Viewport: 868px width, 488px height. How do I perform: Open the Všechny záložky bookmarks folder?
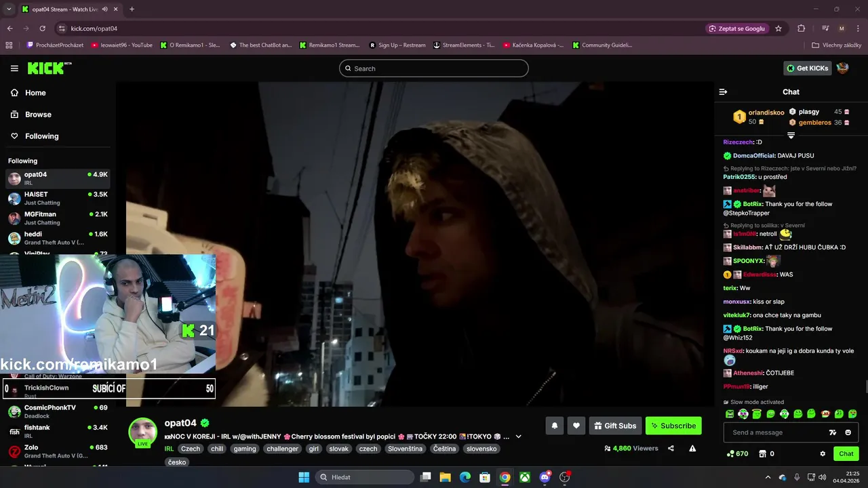tap(836, 45)
